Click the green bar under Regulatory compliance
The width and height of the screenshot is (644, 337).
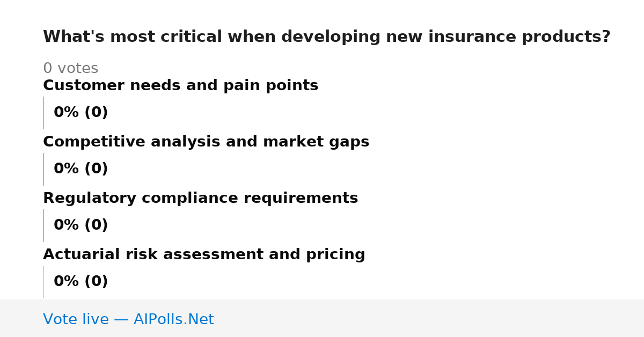(x=43, y=225)
